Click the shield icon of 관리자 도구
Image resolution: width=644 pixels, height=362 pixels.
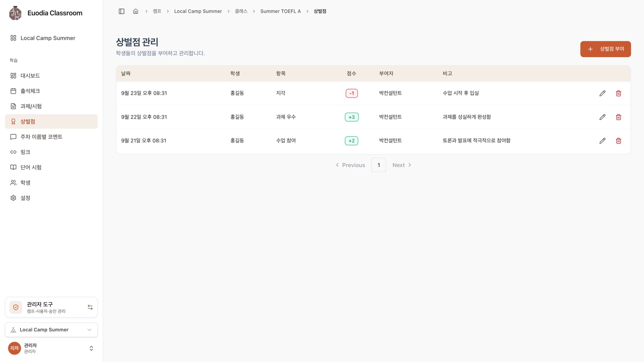click(x=16, y=307)
